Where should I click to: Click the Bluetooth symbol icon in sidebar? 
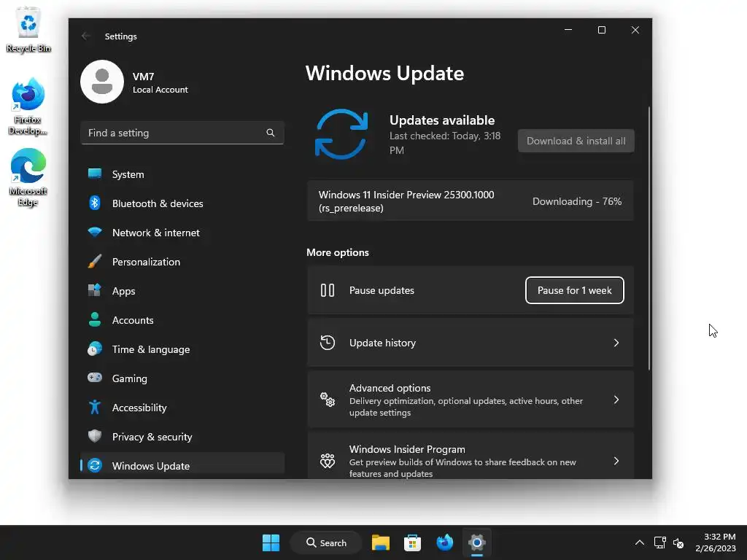(95, 203)
